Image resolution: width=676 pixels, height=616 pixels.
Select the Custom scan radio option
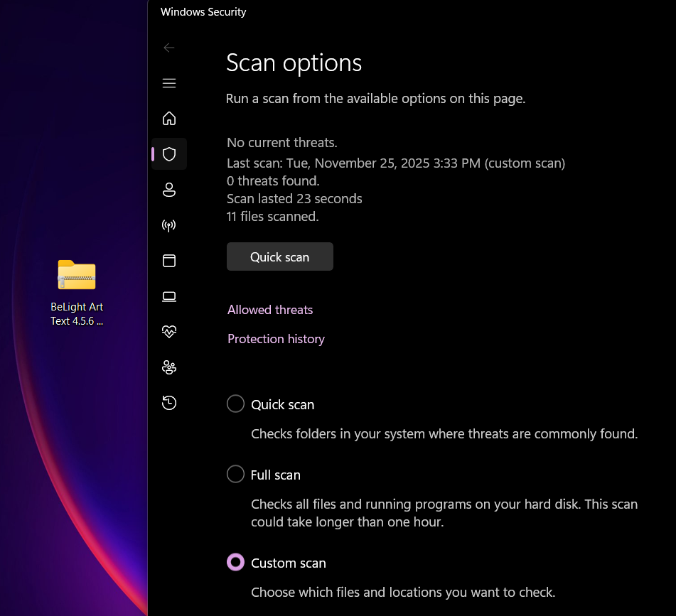point(235,563)
